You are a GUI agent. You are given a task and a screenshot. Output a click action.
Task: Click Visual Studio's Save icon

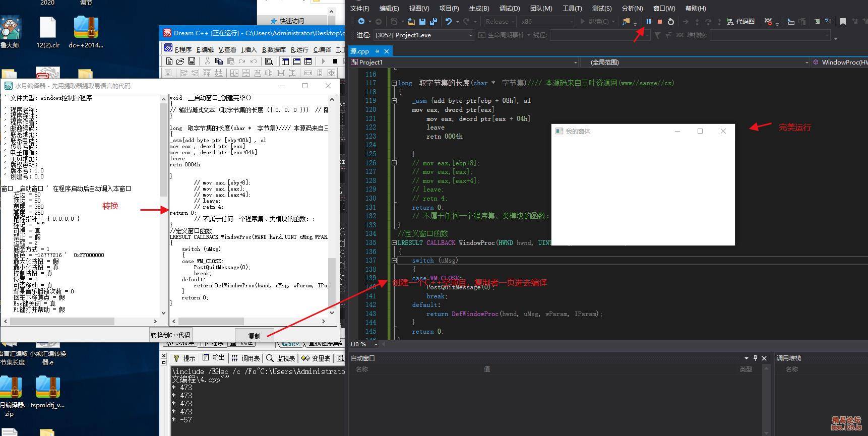point(422,22)
